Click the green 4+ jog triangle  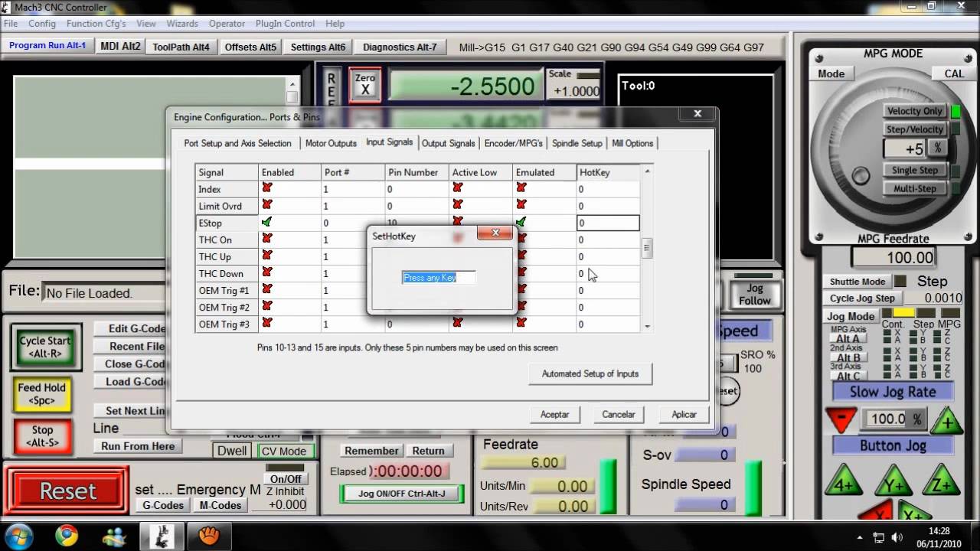coord(844,482)
